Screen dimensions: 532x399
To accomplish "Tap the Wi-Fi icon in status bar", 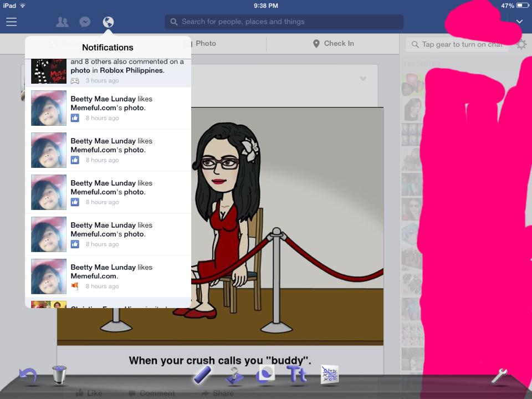I will tap(23, 6).
